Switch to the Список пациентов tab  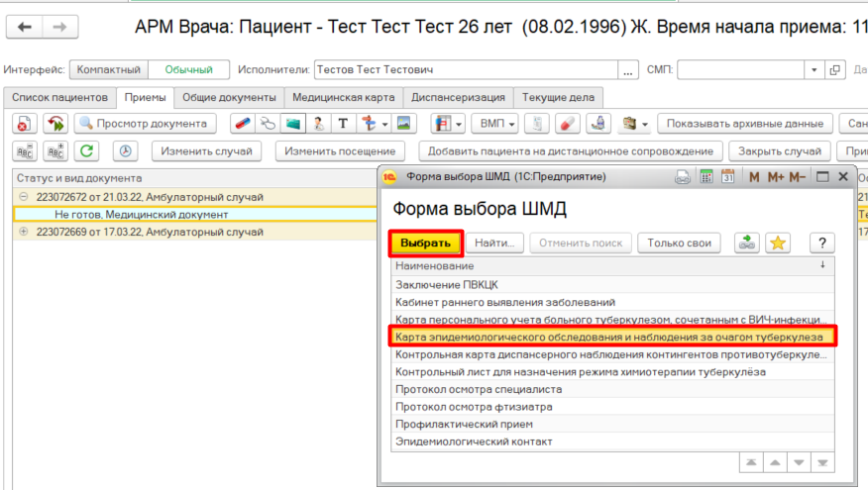tap(59, 98)
